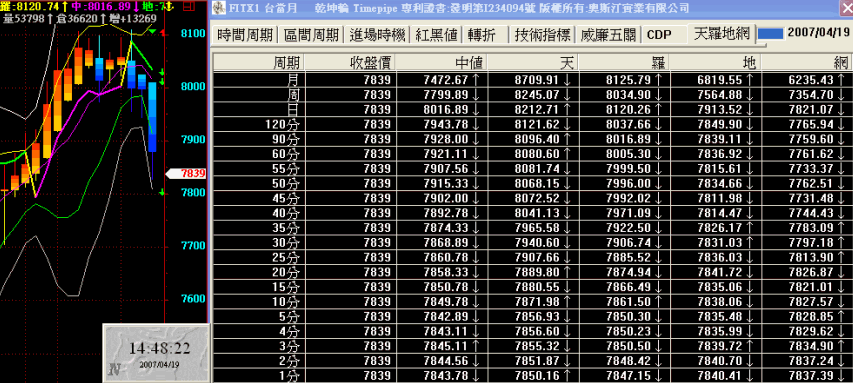Open the 威廉五關 tab

pyautogui.click(x=608, y=35)
